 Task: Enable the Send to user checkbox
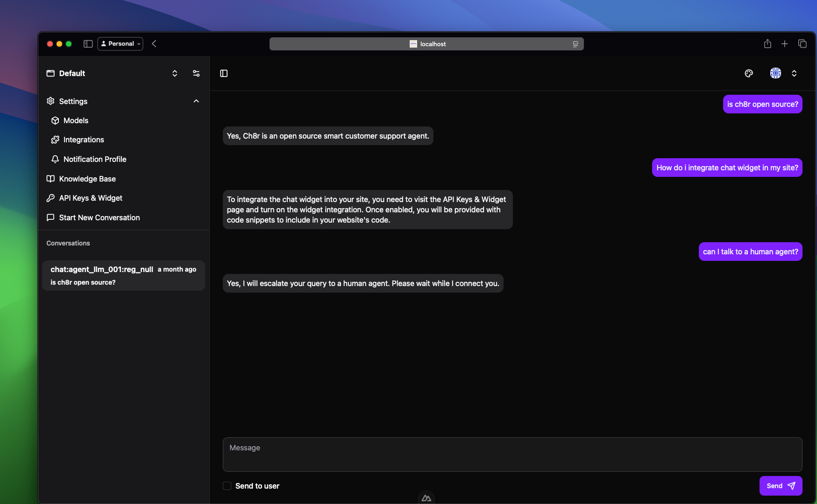coord(227,486)
